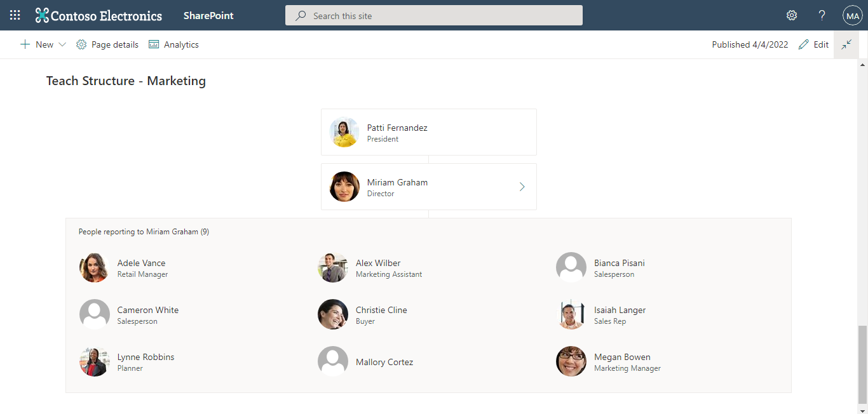This screenshot has height=414, width=868.
Task: Click the SharePoint header label
Action: tap(208, 15)
